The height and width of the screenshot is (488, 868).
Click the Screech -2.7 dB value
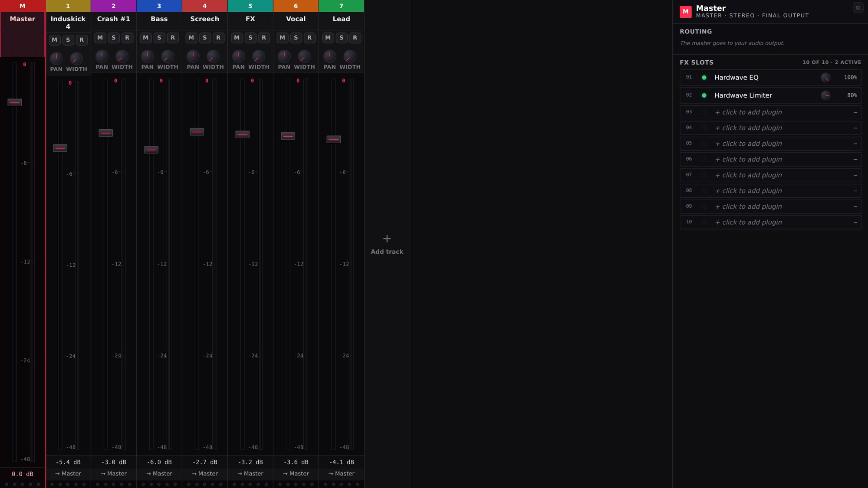pos(205,462)
